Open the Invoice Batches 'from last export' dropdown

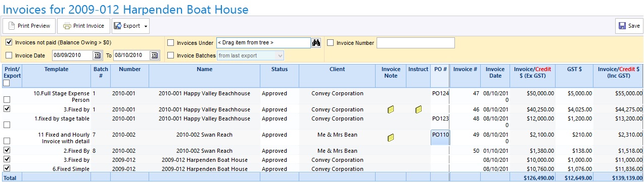250,55
